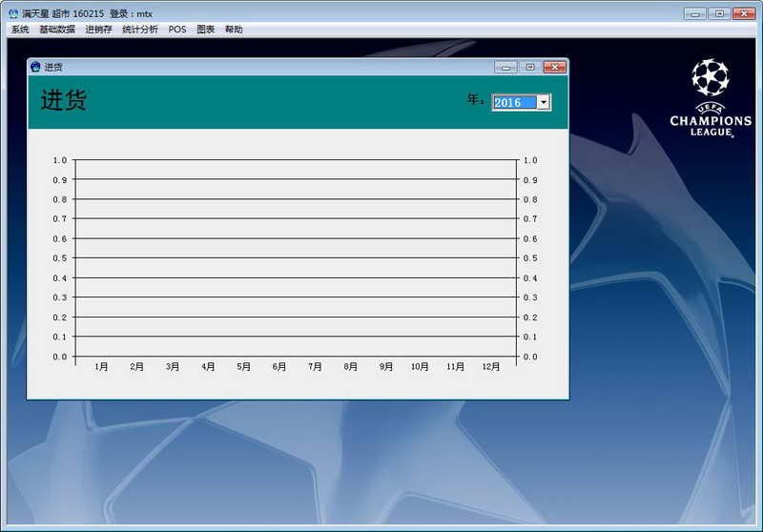This screenshot has width=763, height=532.
Task: Click the app icon in main title bar
Action: (x=12, y=14)
